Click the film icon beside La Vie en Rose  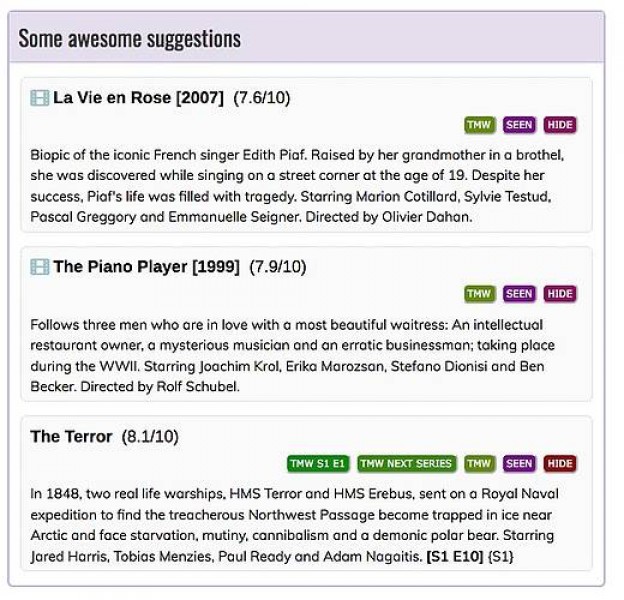tap(40, 98)
